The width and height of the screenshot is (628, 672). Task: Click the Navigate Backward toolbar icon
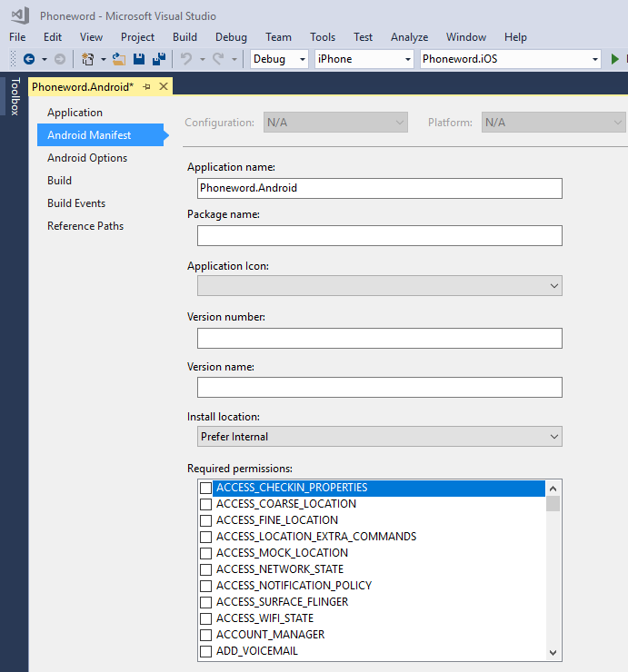tap(29, 59)
